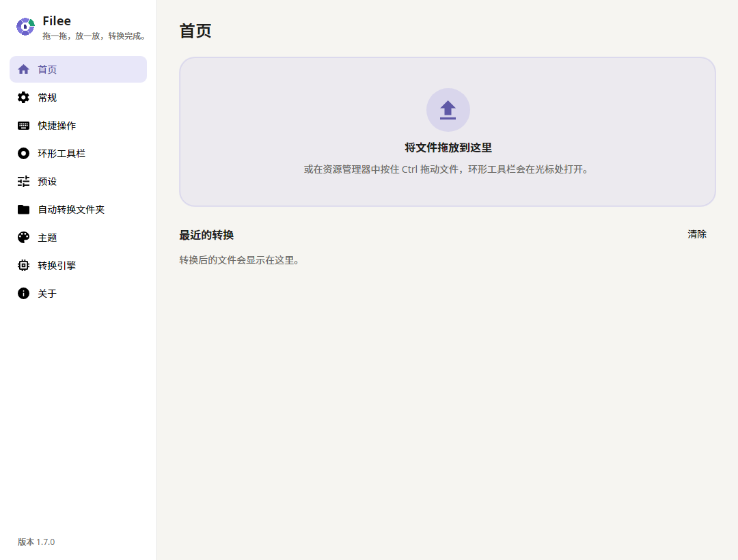Click the info icon beside 关于
This screenshot has height=560, width=738.
23,294
